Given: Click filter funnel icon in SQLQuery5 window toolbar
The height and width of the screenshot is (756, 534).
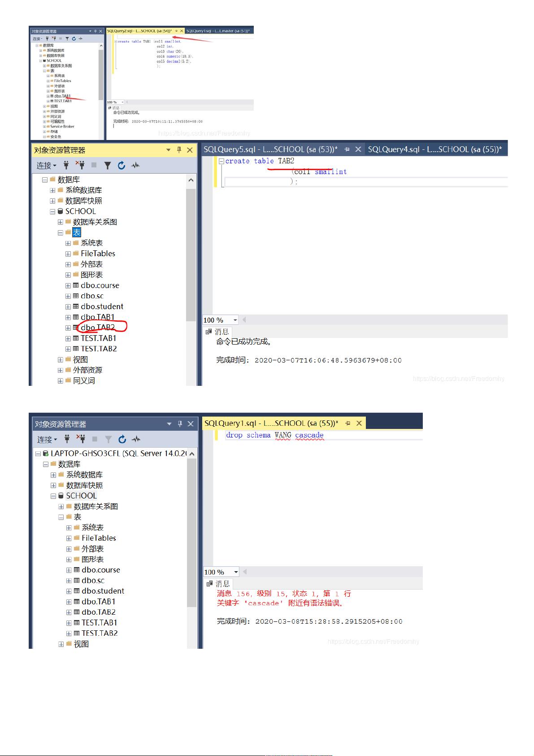Looking at the screenshot, I should click(108, 165).
